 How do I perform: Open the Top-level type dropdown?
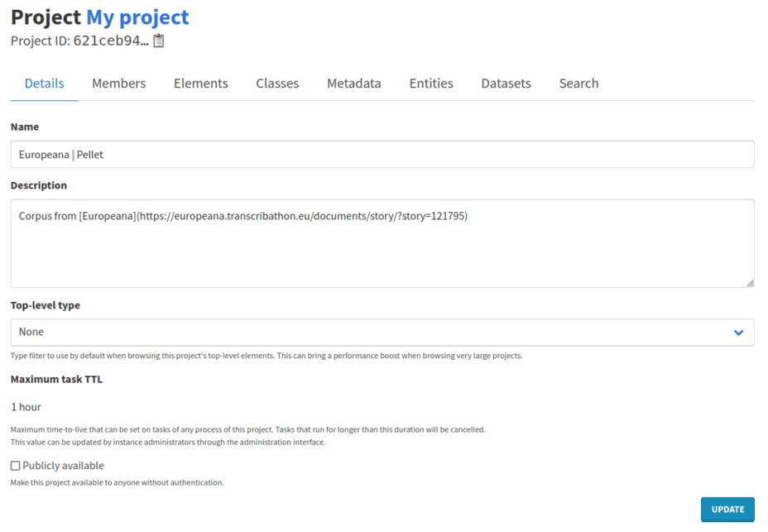click(x=382, y=332)
